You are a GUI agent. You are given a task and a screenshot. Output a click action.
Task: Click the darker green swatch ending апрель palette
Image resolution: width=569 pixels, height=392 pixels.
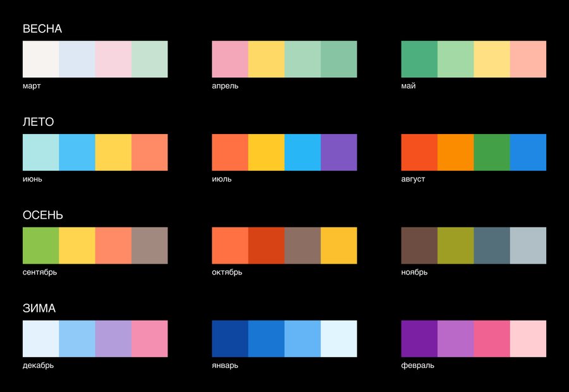(339, 59)
